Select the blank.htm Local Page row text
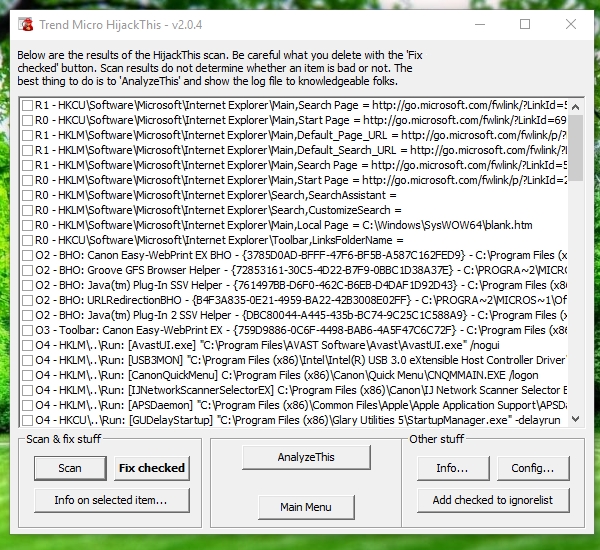Screen dimensions: 600x550 [x=284, y=225]
